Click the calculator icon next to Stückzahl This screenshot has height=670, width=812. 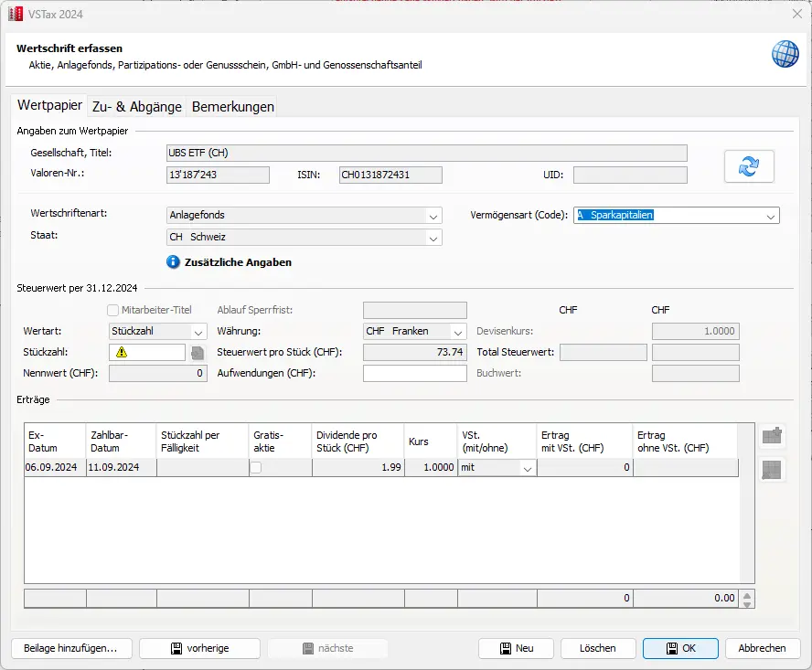197,353
